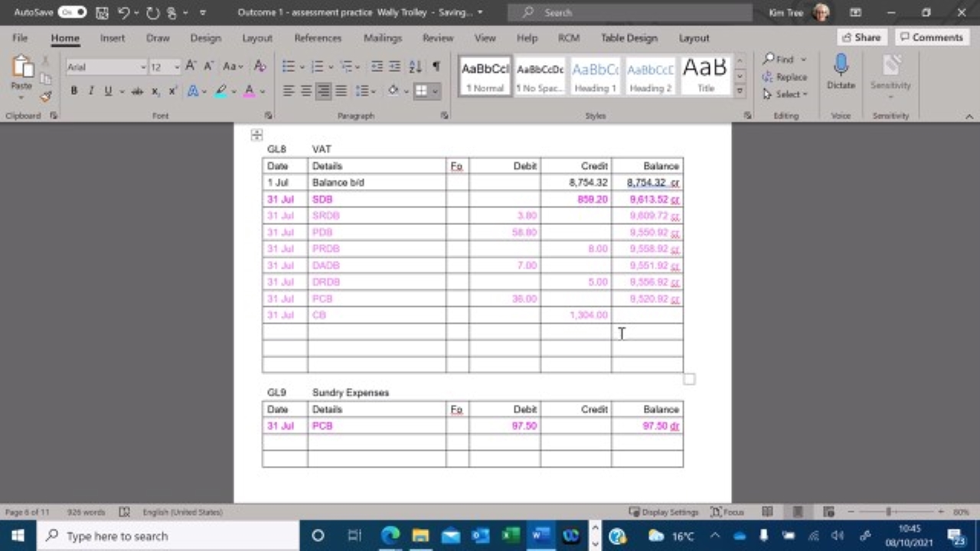Toggle paragraph marks visibility

click(x=436, y=66)
